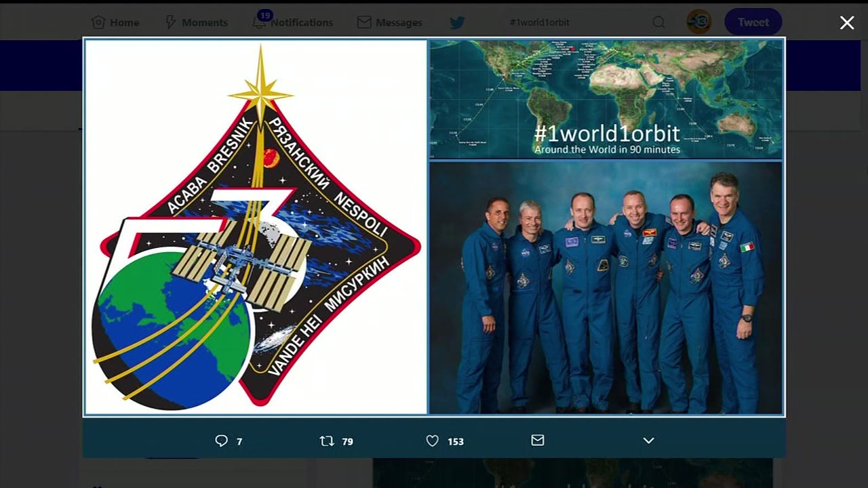
Task: Click the Twitter bird logo
Action: tap(457, 22)
